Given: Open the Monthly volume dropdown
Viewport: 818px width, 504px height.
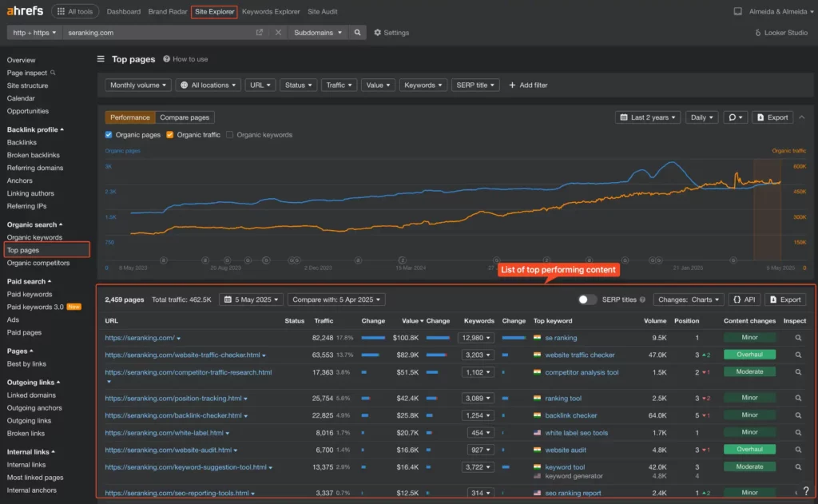Looking at the screenshot, I should [139, 85].
